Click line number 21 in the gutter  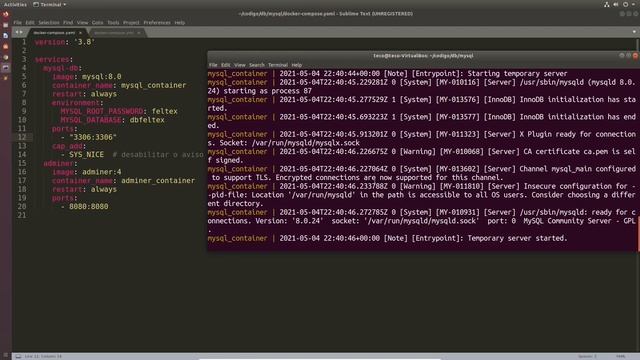click(22, 215)
